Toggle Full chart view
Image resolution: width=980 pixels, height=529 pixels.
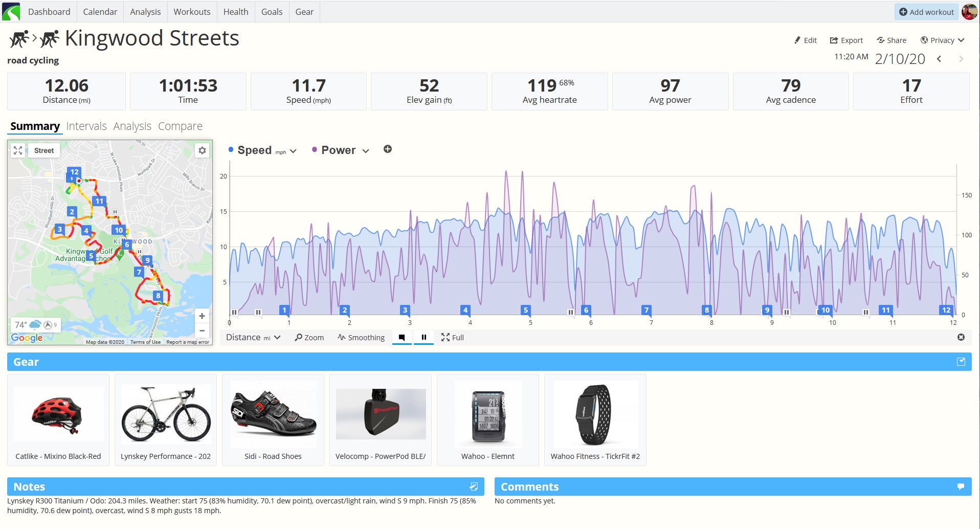[x=453, y=337]
